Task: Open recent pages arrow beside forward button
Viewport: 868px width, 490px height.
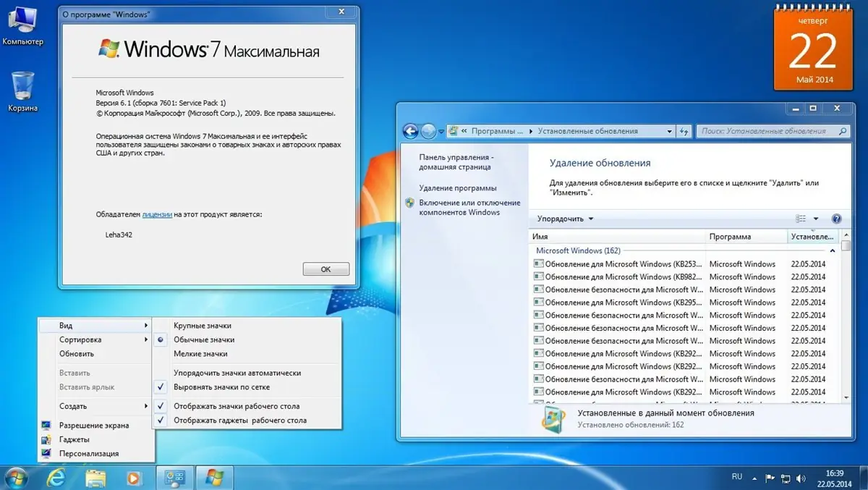Action: [x=441, y=131]
